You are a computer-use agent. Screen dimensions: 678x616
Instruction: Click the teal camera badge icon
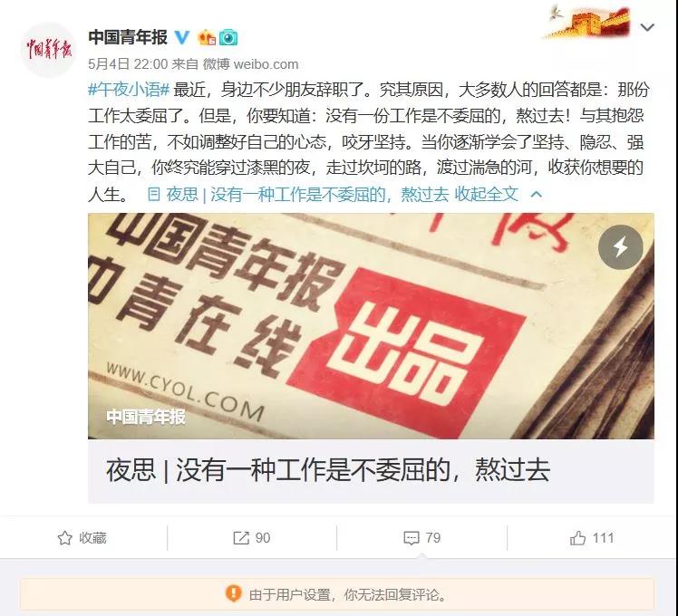pyautogui.click(x=228, y=38)
